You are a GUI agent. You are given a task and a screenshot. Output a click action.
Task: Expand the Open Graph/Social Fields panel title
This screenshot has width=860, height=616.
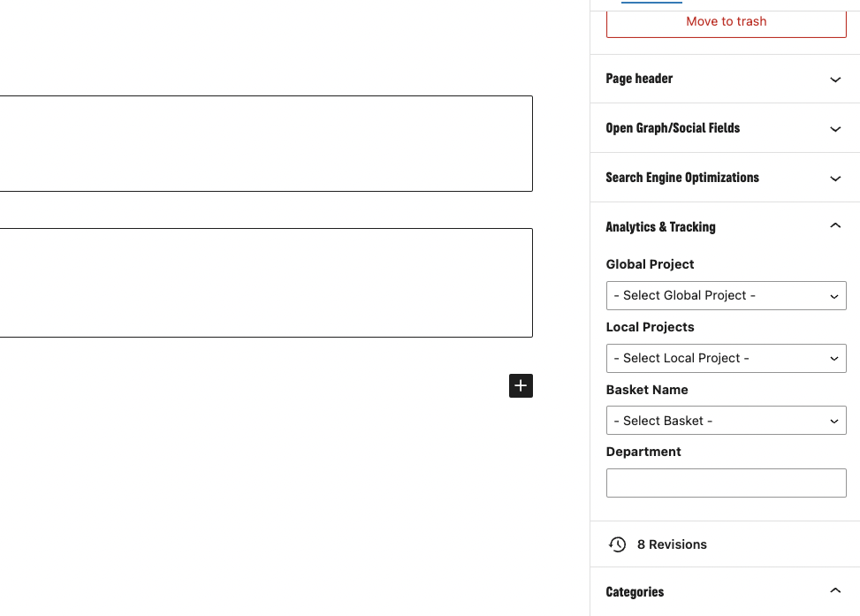click(x=673, y=128)
